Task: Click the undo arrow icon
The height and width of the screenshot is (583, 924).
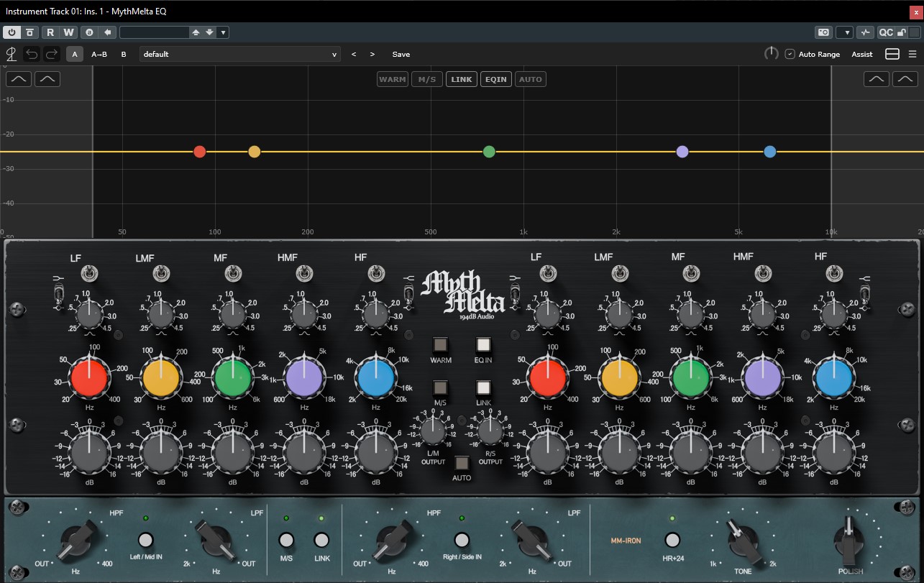Action: pos(32,54)
